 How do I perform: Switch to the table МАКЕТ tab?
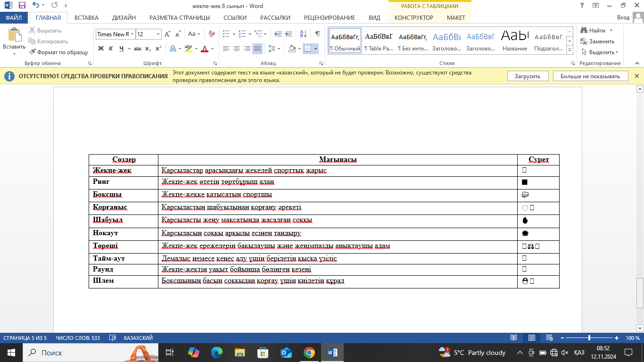pos(456,18)
